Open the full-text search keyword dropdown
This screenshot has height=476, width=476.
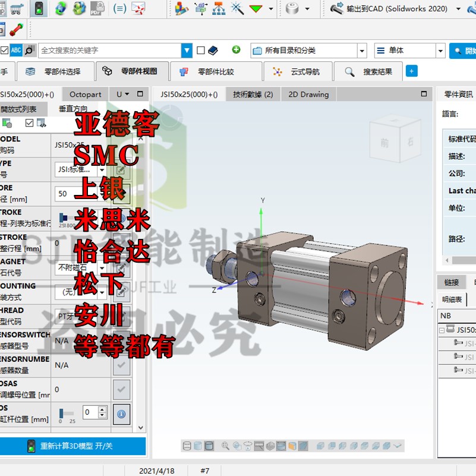[x=187, y=51]
